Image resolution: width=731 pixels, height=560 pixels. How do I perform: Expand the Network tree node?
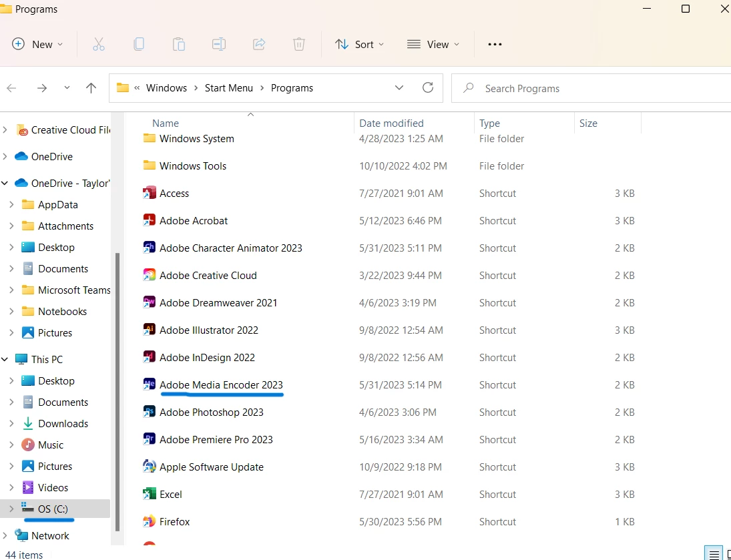[5, 535]
